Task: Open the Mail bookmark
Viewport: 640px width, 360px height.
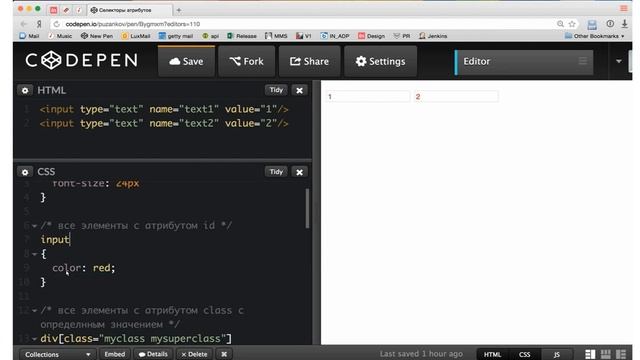Action: coord(29,36)
